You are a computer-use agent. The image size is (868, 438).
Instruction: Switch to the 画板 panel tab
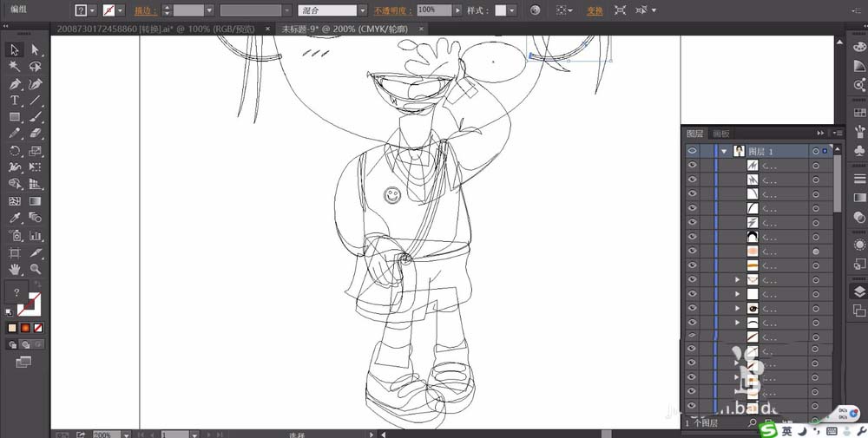click(720, 134)
